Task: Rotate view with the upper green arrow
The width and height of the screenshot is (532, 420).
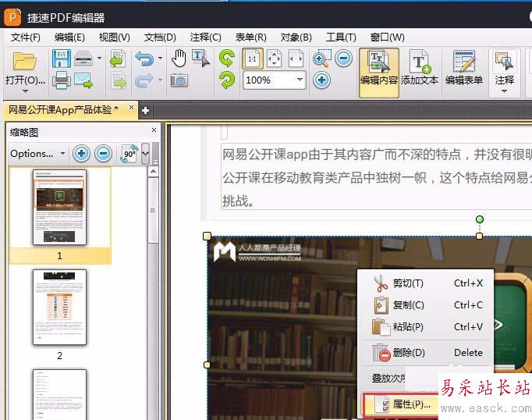Action: (x=227, y=59)
